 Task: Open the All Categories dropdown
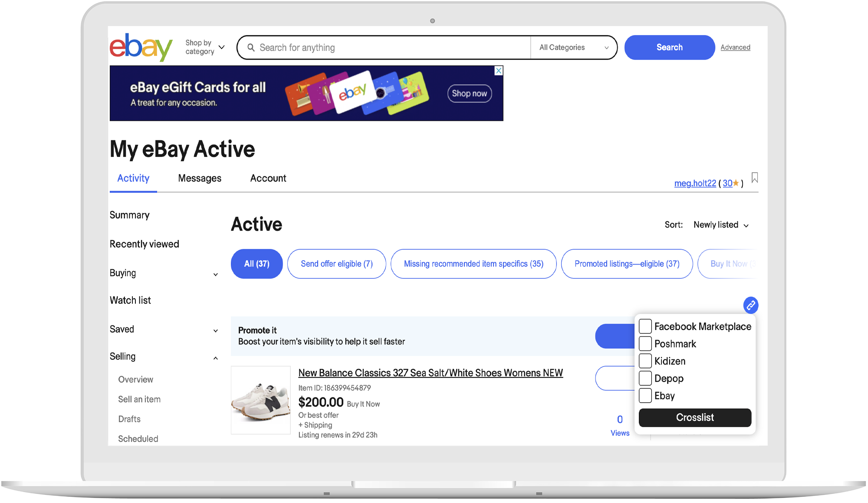[x=573, y=47]
